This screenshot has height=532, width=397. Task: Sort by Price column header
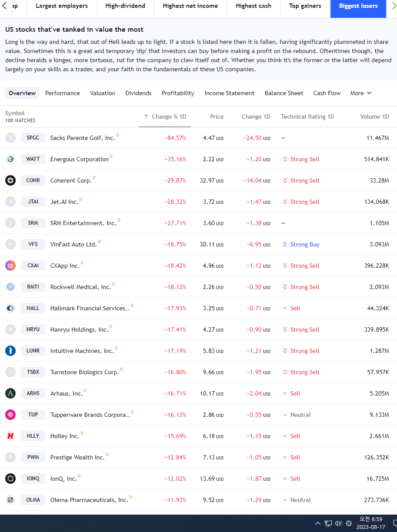pos(217,116)
